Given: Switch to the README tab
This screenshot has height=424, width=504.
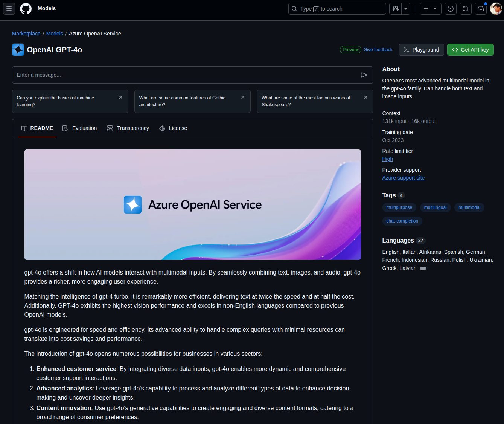Looking at the screenshot, I should coord(37,128).
